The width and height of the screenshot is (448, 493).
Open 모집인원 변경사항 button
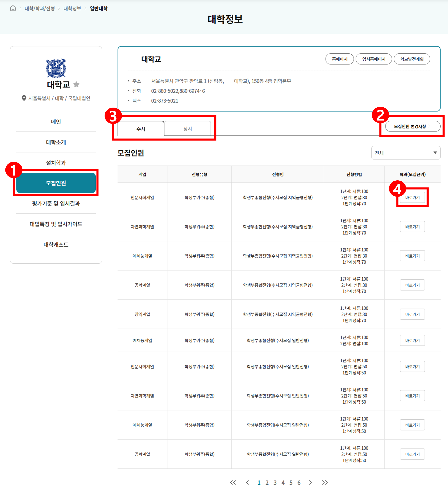pyautogui.click(x=413, y=126)
